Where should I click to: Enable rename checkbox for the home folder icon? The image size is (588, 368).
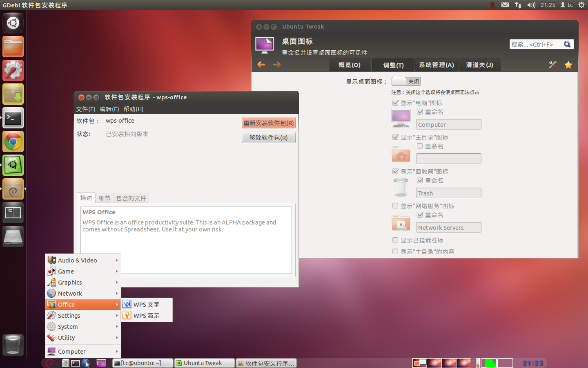[420, 146]
